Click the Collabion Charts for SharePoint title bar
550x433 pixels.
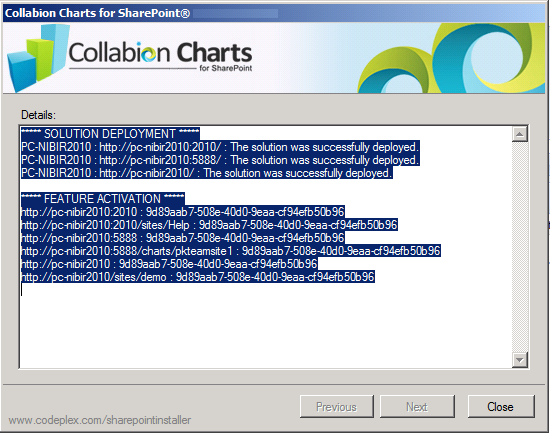(274, 13)
